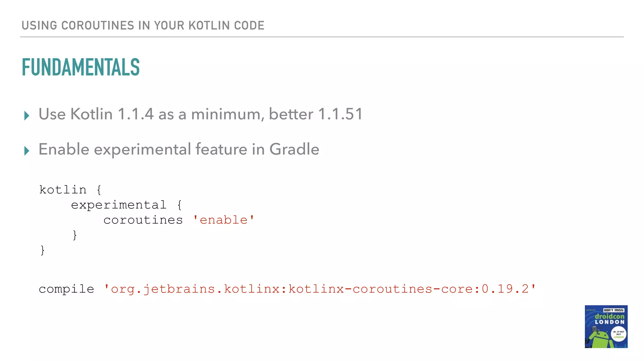Image resolution: width=644 pixels, height=362 pixels.
Task: Click the header 'Using Coroutines in Your Kotlin Code'
Action: point(143,25)
